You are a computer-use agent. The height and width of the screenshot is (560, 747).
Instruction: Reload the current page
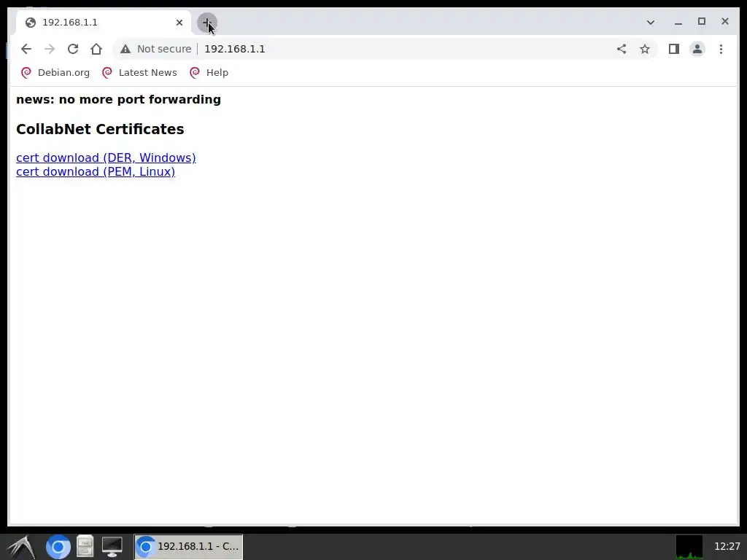pyautogui.click(x=73, y=49)
